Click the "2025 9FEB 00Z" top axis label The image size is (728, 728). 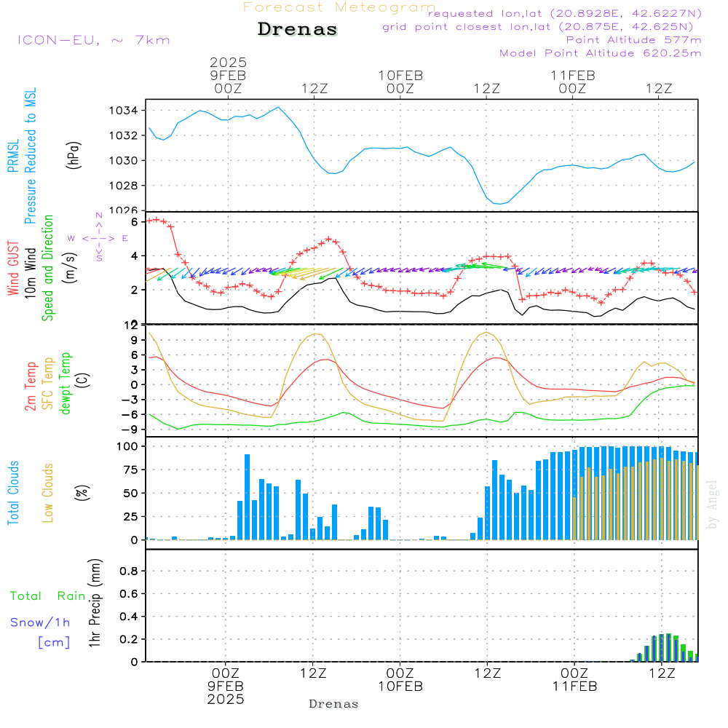(x=227, y=75)
